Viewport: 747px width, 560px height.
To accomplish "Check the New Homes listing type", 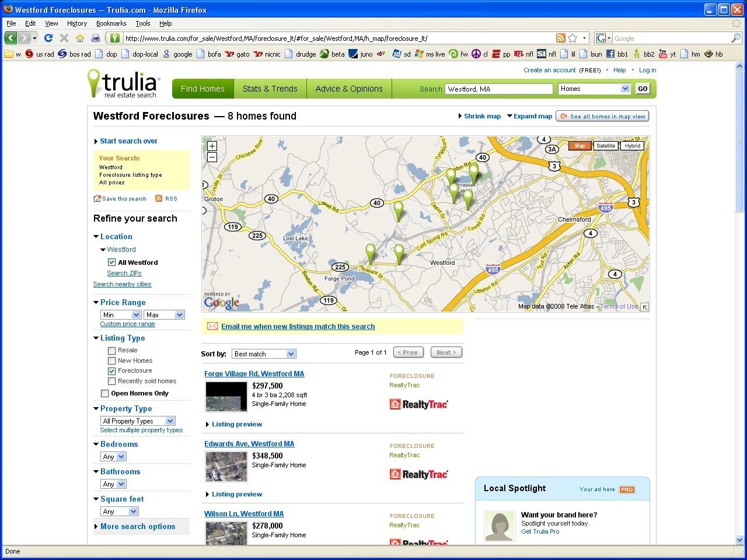I will (111, 361).
